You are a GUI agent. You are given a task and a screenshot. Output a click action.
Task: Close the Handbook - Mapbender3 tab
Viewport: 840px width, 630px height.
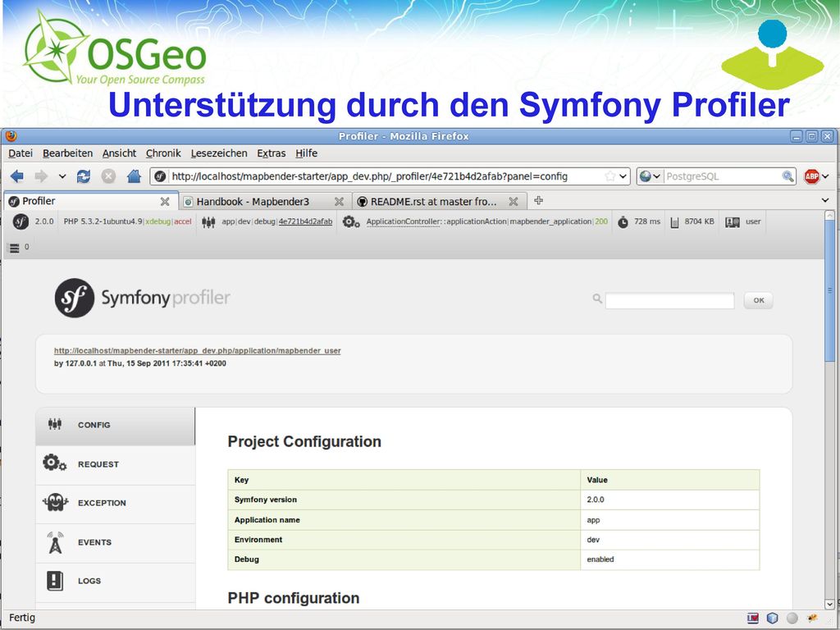pyautogui.click(x=339, y=202)
